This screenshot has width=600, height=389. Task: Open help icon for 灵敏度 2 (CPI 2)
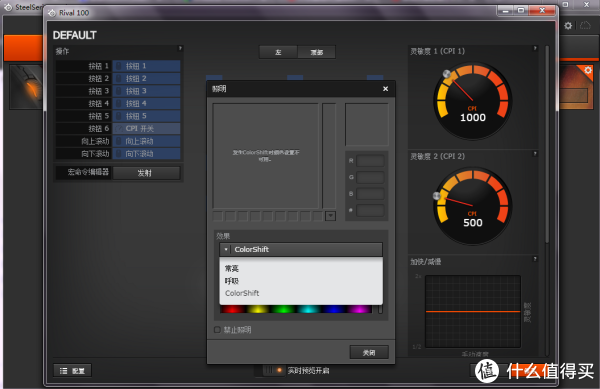pos(535,154)
